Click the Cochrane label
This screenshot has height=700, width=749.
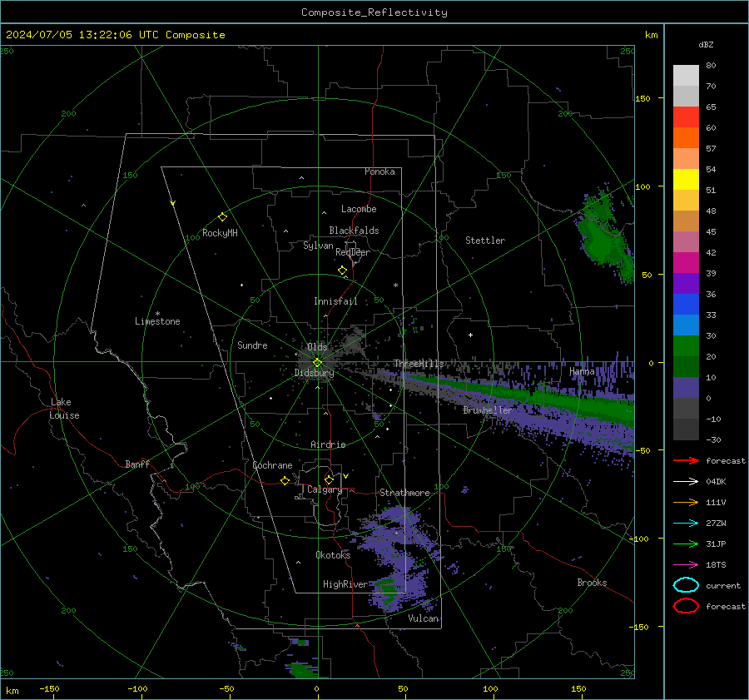point(272,465)
